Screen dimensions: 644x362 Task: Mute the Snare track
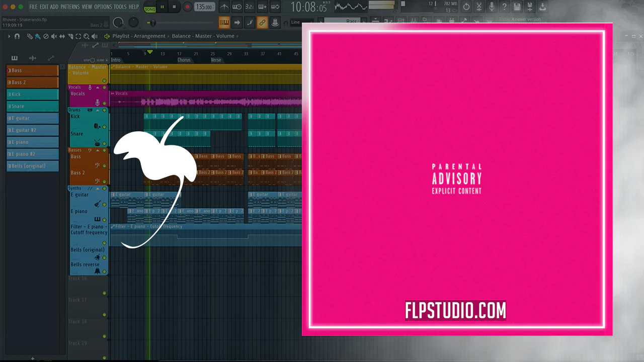[x=105, y=143]
